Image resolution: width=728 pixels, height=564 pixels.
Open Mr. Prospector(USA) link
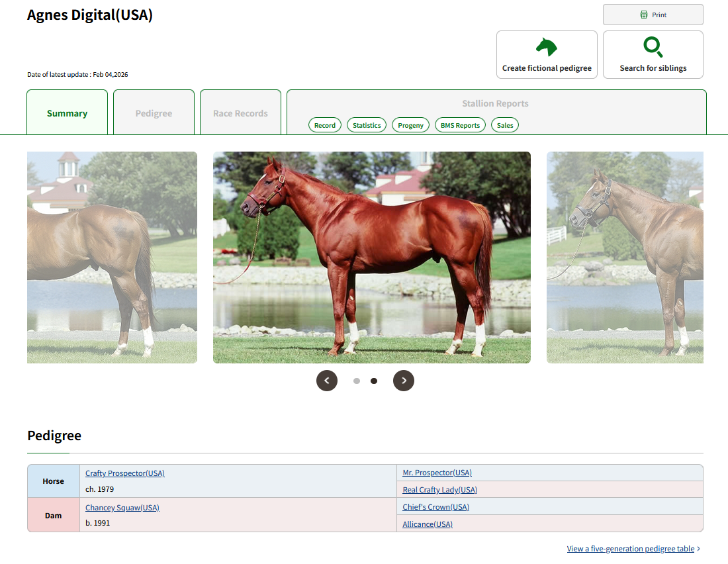click(437, 473)
